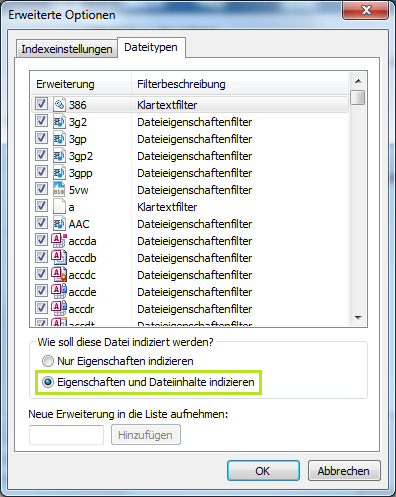Screen dimensions: 396x497
Task: Click the 386 file type icon
Action: [x=59, y=105]
